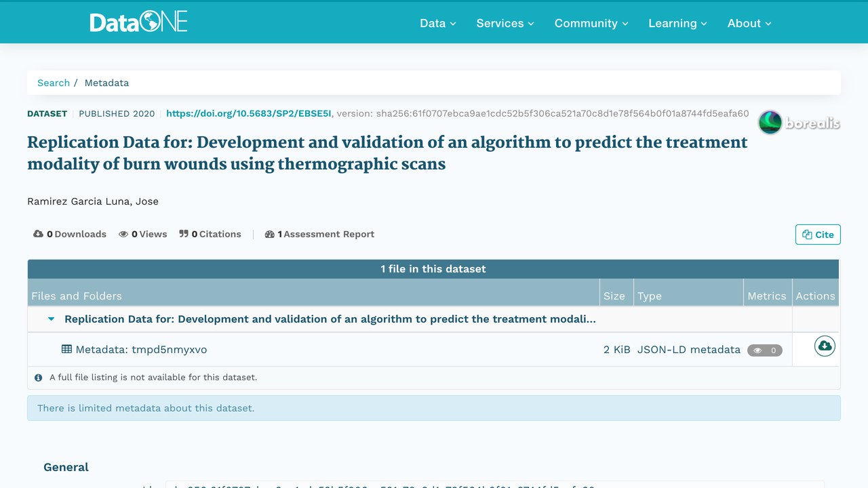This screenshot has width=868, height=488.
Task: Open the DOI link 10.5683/SP2/EBSE5I
Action: (249, 113)
